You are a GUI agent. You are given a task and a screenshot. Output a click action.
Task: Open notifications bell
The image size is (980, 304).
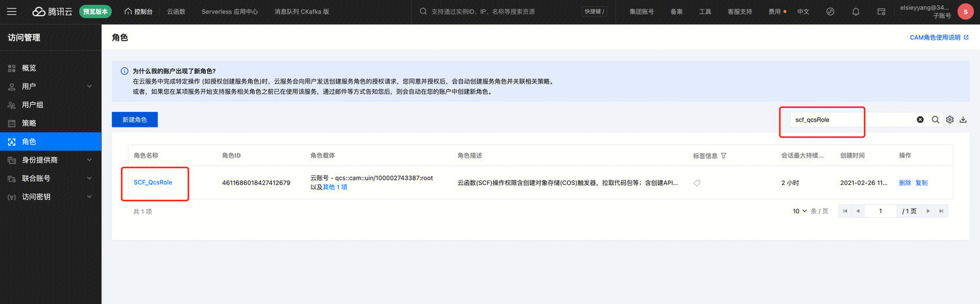[x=856, y=12]
